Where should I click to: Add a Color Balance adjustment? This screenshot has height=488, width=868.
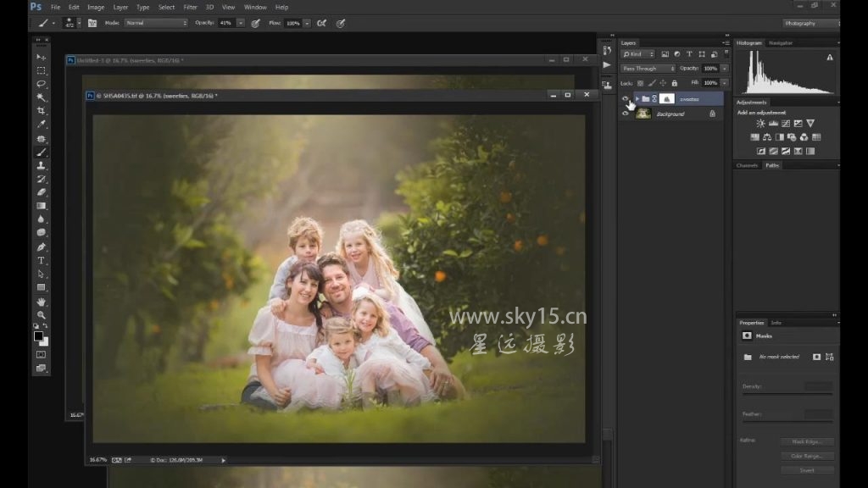click(767, 137)
